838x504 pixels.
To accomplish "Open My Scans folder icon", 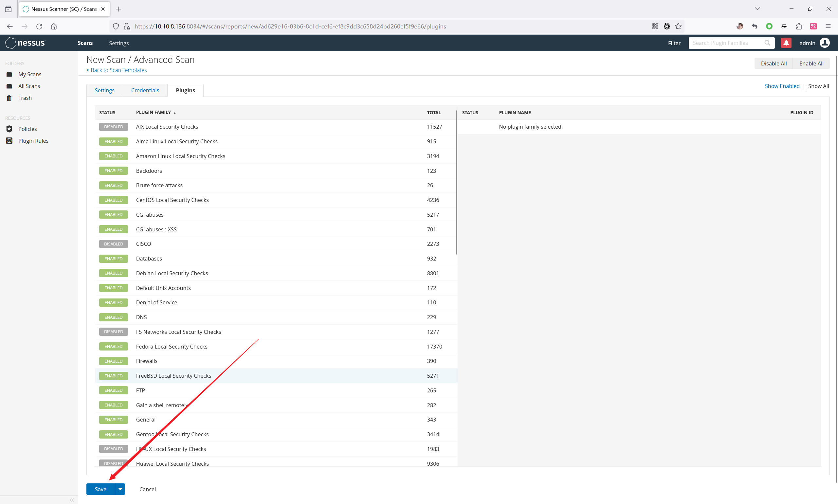I will click(9, 74).
